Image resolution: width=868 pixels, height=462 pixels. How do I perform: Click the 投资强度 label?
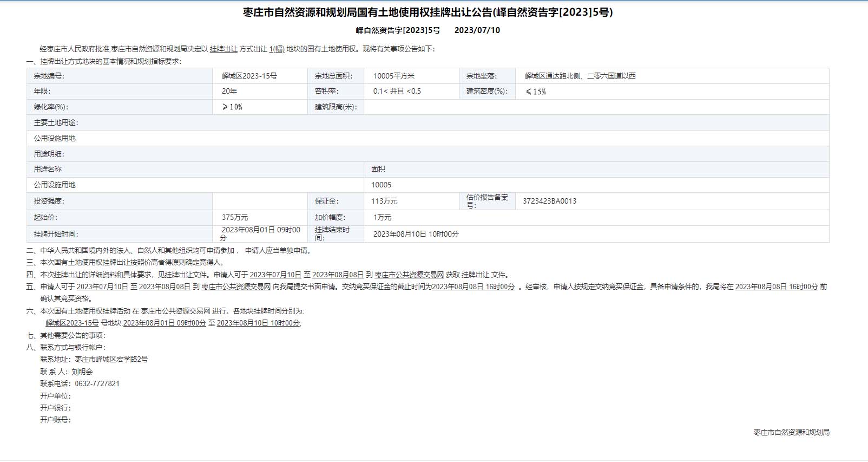point(120,201)
